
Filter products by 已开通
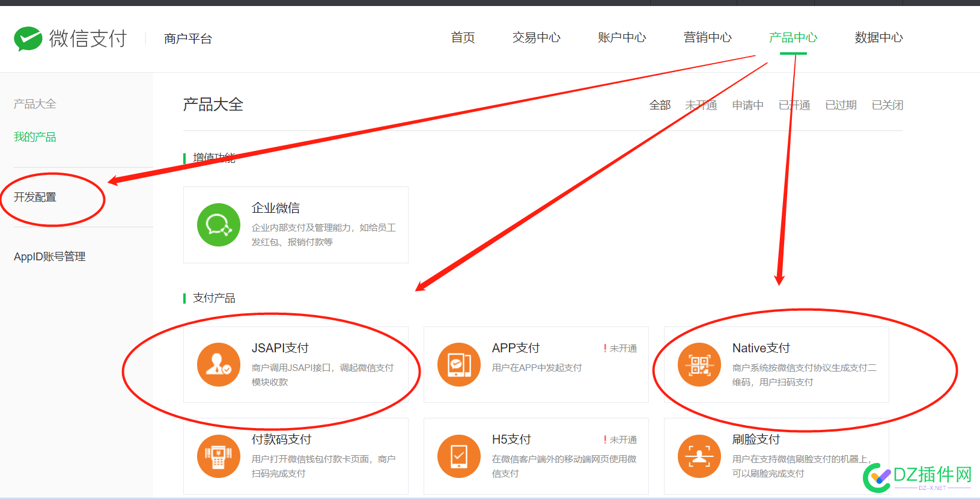pos(794,105)
